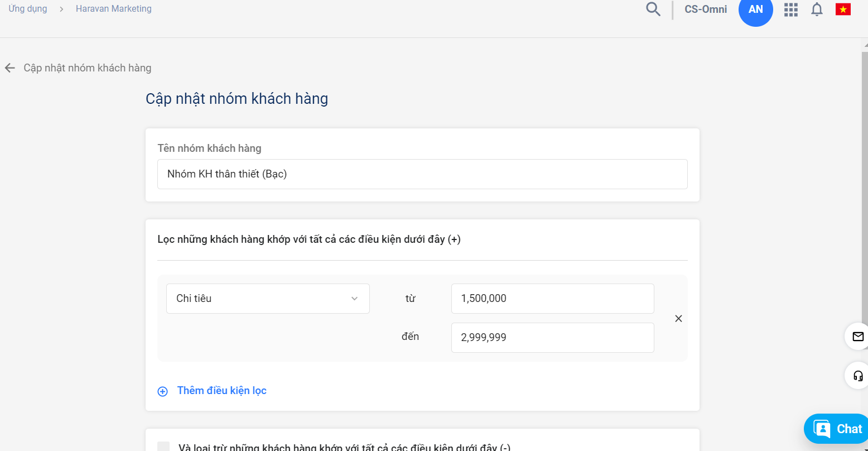Open the Chat widget

click(x=837, y=429)
